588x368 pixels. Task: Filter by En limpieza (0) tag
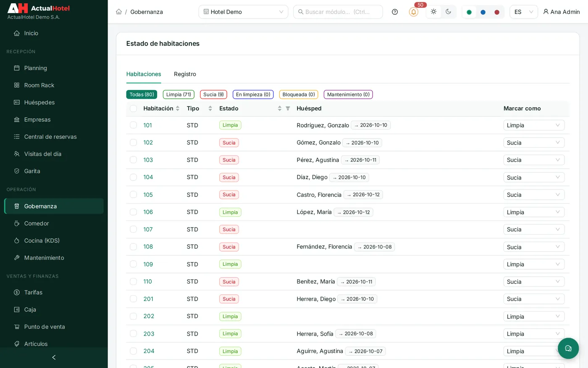tap(253, 95)
